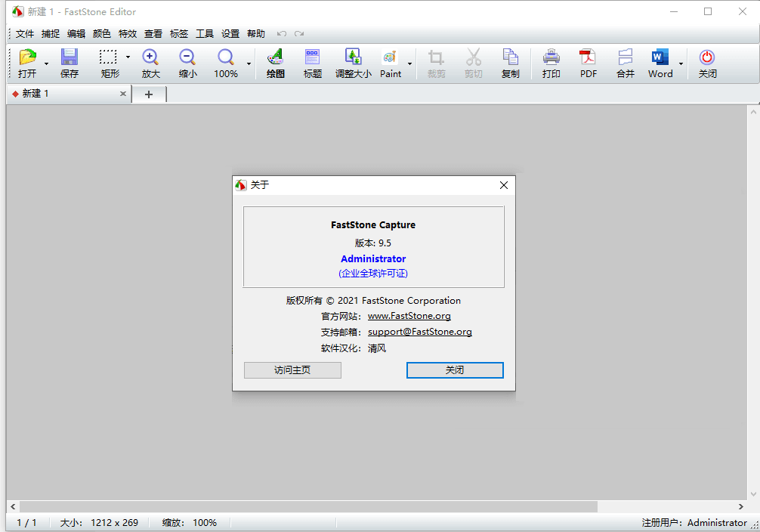The image size is (760, 532).
Task: Click the 软件汉化: 清风 text
Action: pyautogui.click(x=354, y=348)
